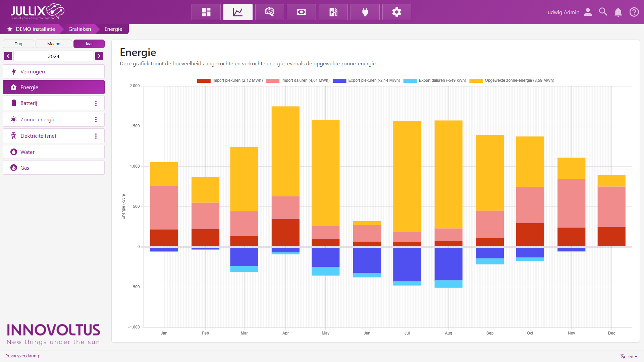Click the help question mark icon

(x=634, y=12)
